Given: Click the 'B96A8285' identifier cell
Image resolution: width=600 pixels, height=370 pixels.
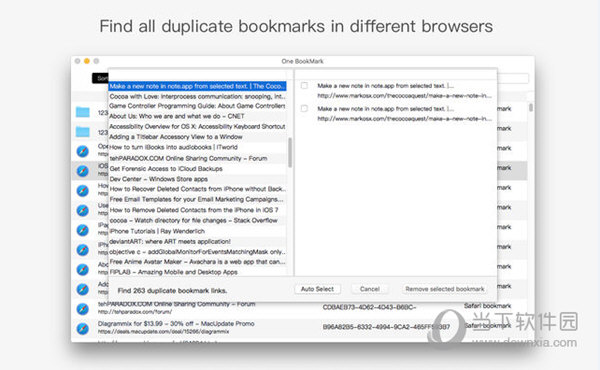Looking at the screenshot, I should tap(386, 327).
